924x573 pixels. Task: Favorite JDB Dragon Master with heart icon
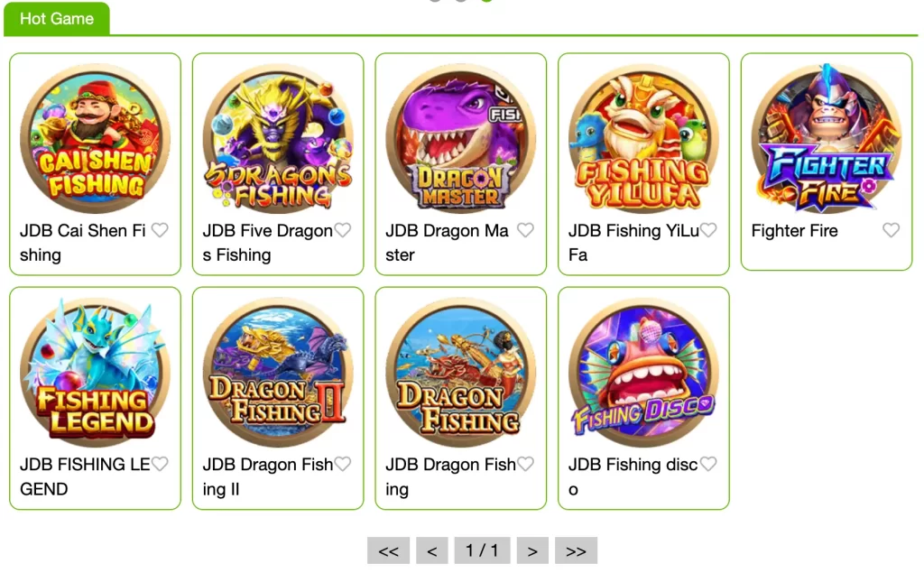coord(526,230)
